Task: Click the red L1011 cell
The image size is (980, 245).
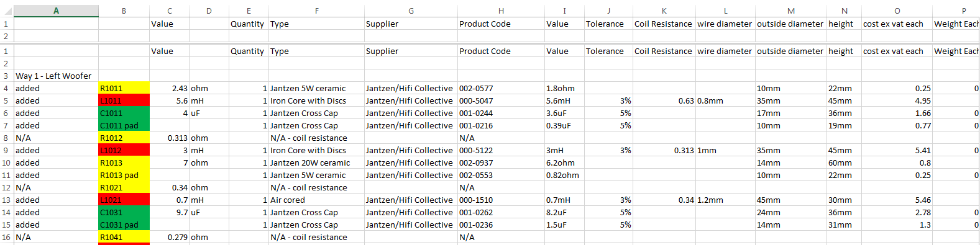Action: (x=124, y=100)
